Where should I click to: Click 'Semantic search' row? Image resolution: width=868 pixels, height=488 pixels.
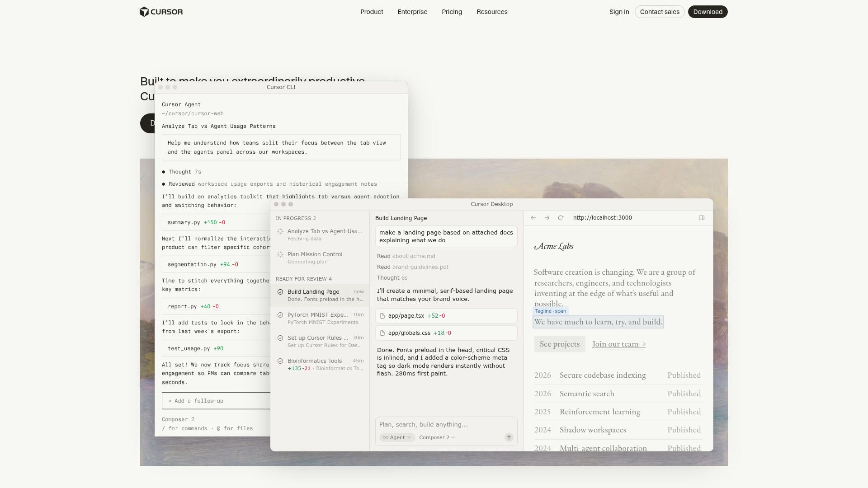point(618,394)
